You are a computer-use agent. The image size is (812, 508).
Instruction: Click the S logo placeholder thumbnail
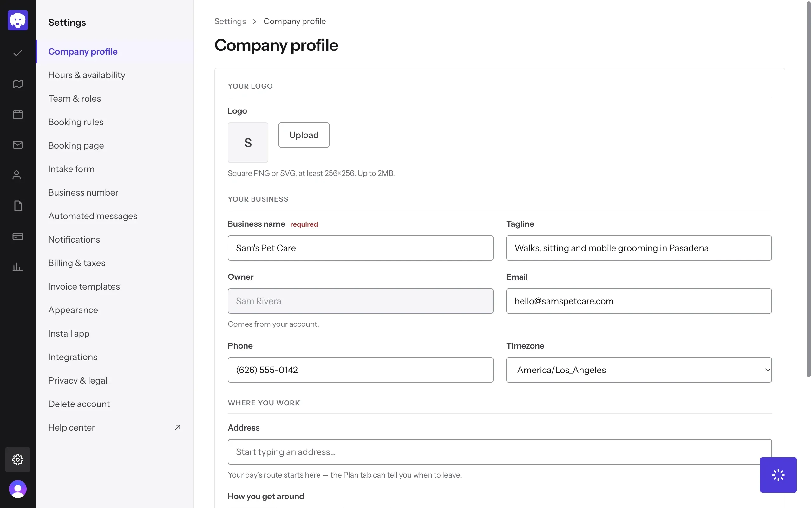coord(248,143)
